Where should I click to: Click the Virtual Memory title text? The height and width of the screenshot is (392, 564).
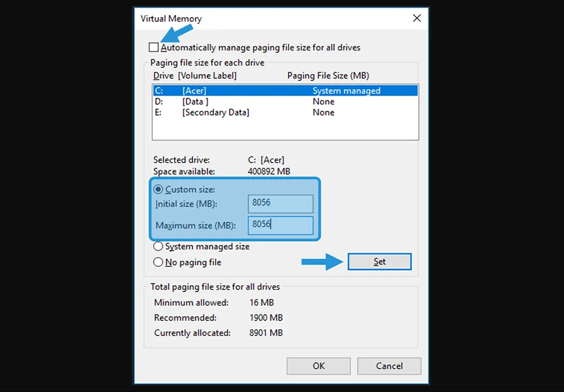click(x=171, y=19)
